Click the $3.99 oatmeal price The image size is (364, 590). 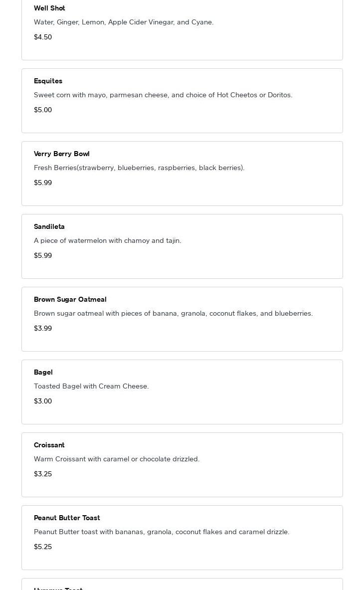point(43,328)
